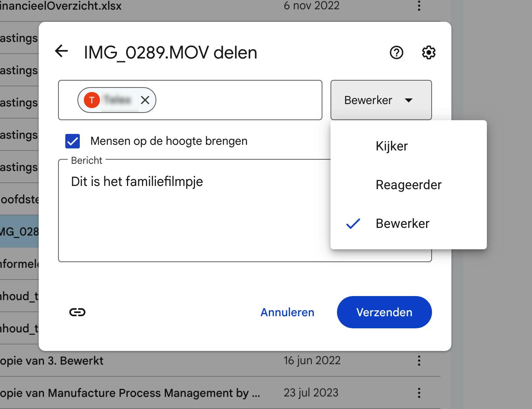Send the invitation with Verzenden
Viewport: 532px width, 409px height.
pyautogui.click(x=384, y=312)
